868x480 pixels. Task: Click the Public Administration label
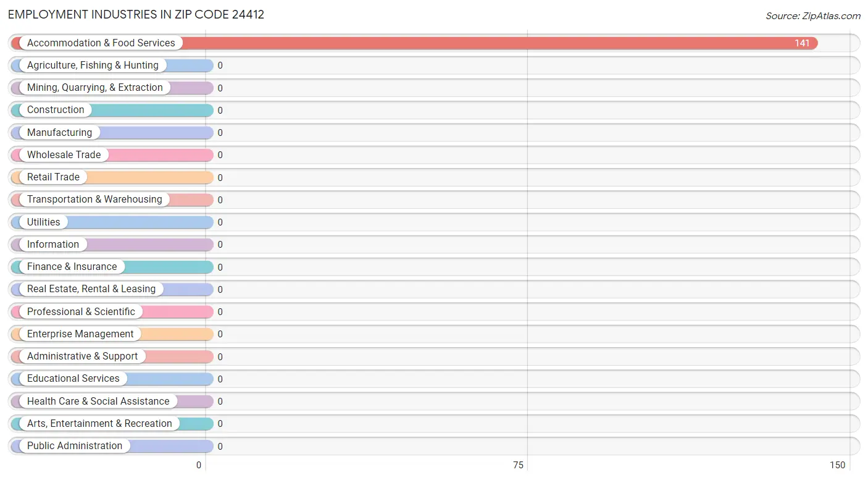pyautogui.click(x=75, y=446)
